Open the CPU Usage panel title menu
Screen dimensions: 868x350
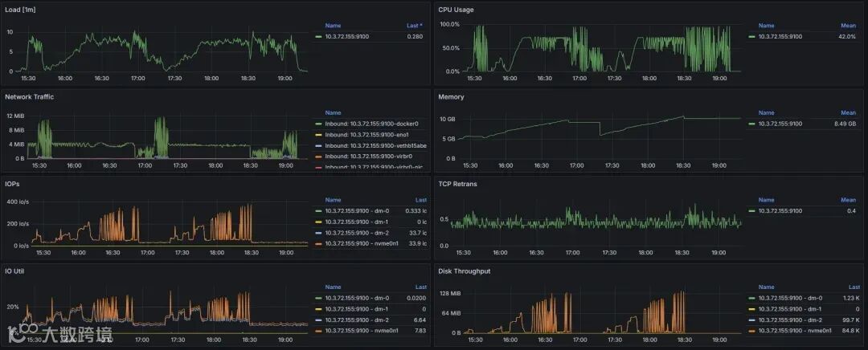coord(456,10)
